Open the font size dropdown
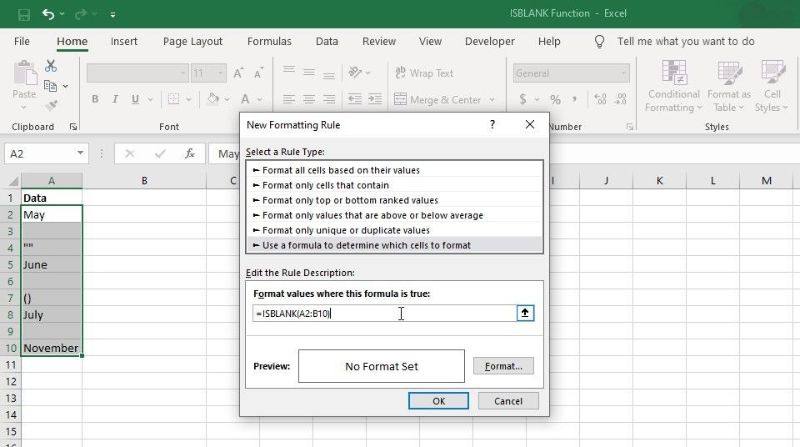This screenshot has width=800, height=447. (221, 73)
